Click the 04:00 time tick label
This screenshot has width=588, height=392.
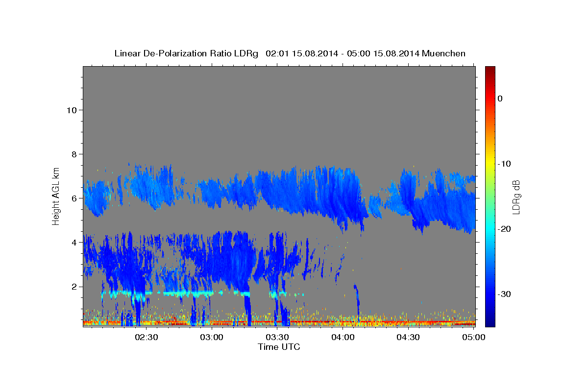pyautogui.click(x=343, y=337)
